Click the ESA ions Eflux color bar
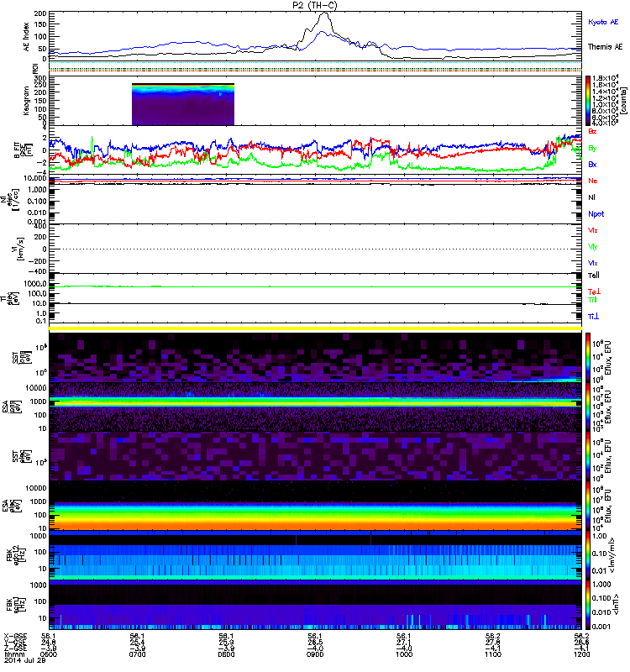Viewport: 630px width, 672px height. [x=588, y=407]
